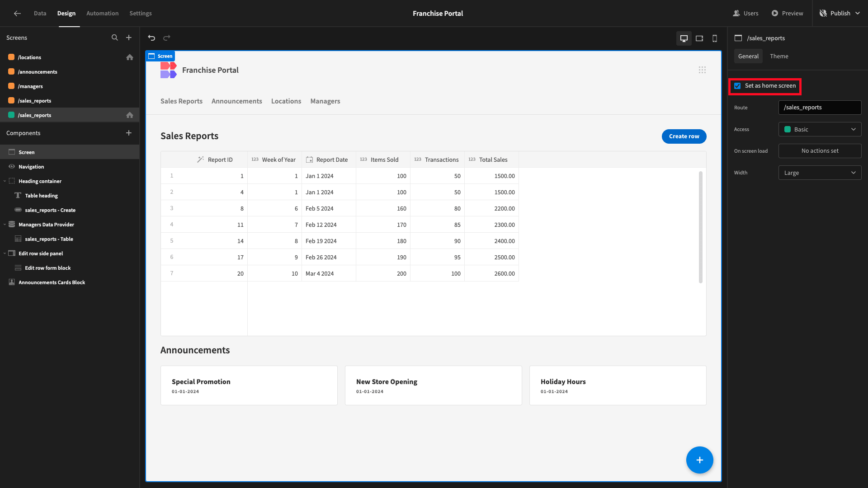Click the Create row button
868x488 pixels.
(684, 136)
